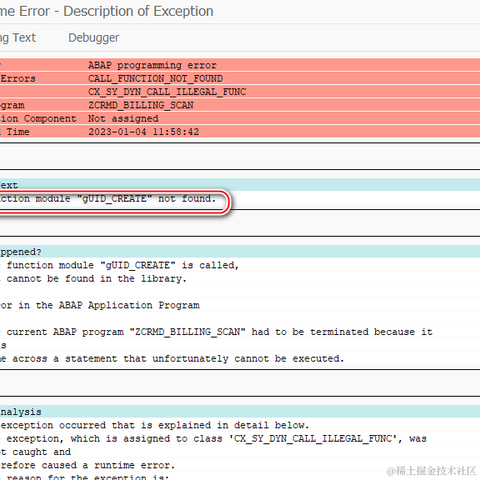Select the 'gUID_CREATE not found' short text line
Image resolution: width=480 pixels, height=480 pixels.
[108, 199]
